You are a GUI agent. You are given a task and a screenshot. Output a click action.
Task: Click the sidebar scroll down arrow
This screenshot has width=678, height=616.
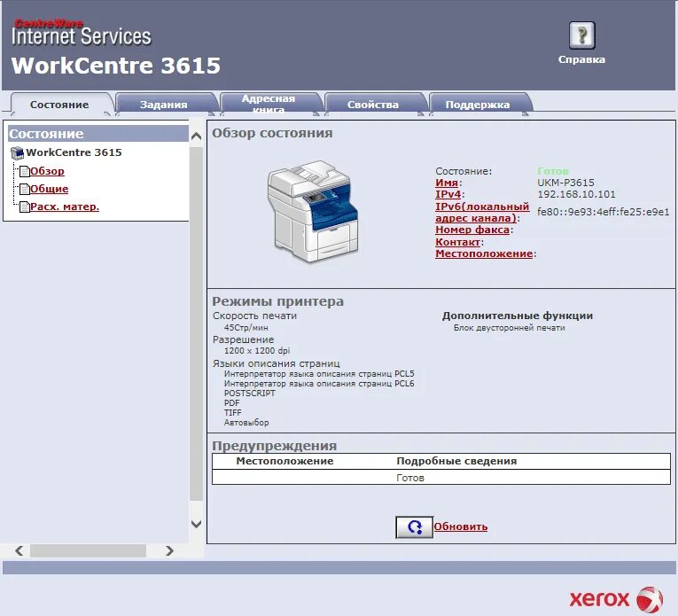click(196, 525)
